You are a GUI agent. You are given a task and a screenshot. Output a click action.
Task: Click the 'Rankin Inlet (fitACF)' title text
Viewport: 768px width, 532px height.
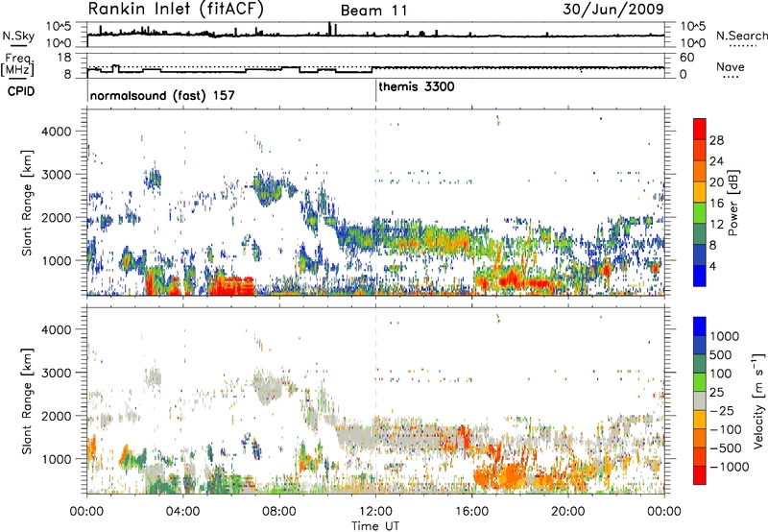pos(176,9)
